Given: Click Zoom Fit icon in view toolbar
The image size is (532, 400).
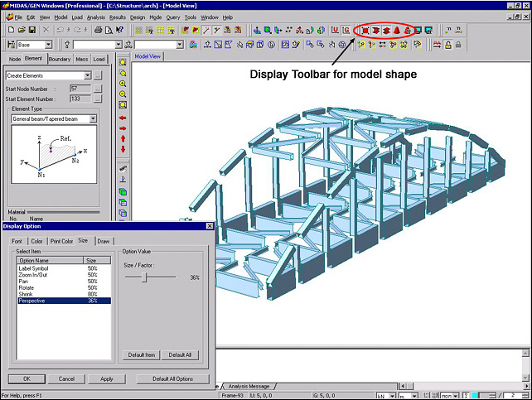Looking at the screenshot, I should coord(123,62).
